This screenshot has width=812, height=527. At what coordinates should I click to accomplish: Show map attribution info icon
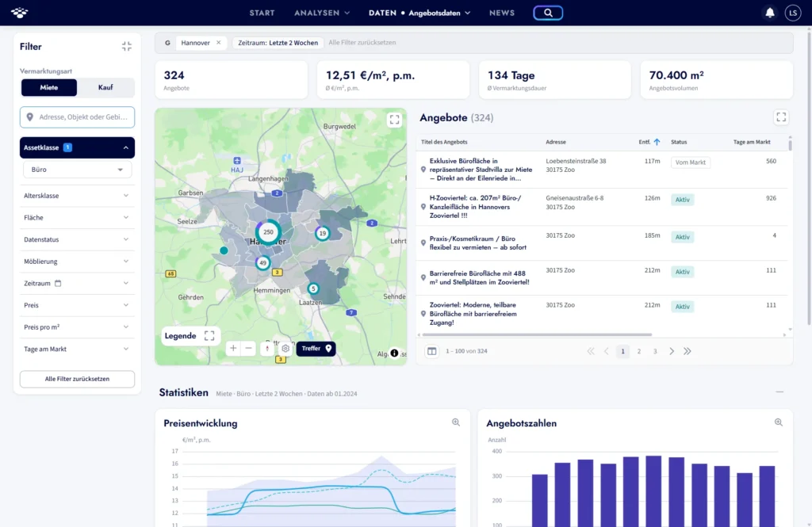(x=395, y=353)
